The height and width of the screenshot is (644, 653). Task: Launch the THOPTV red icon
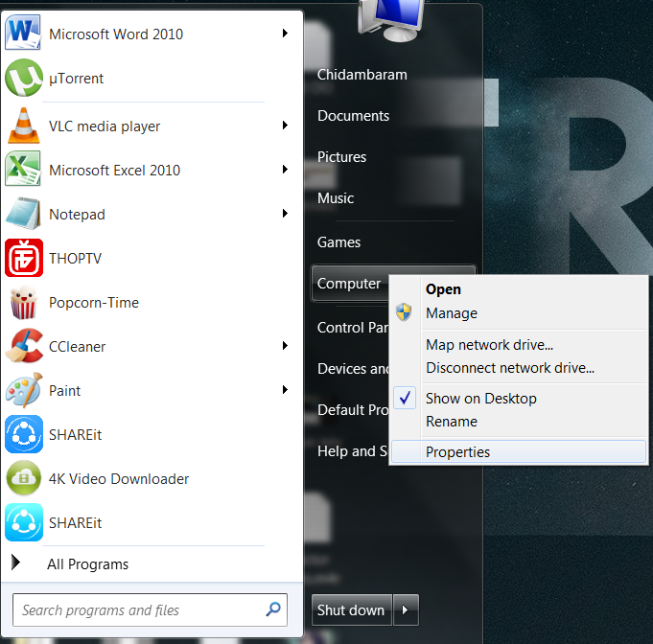(24, 258)
